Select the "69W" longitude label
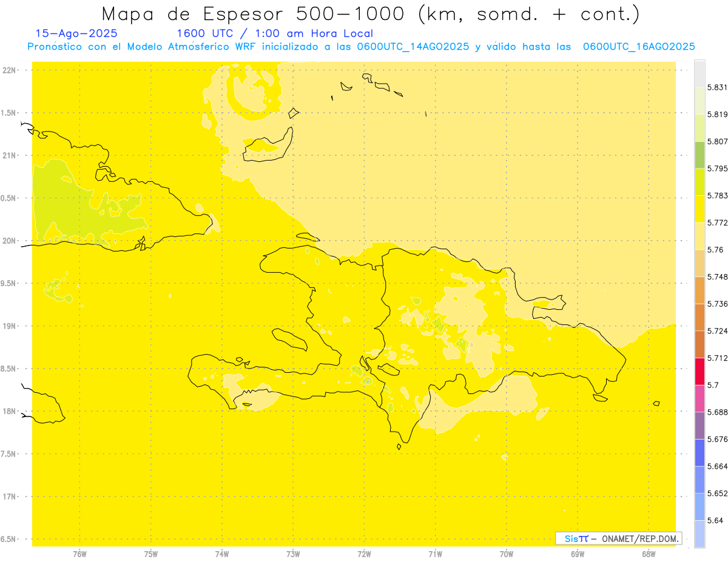Viewport: 728px width, 562px height. [x=578, y=554]
